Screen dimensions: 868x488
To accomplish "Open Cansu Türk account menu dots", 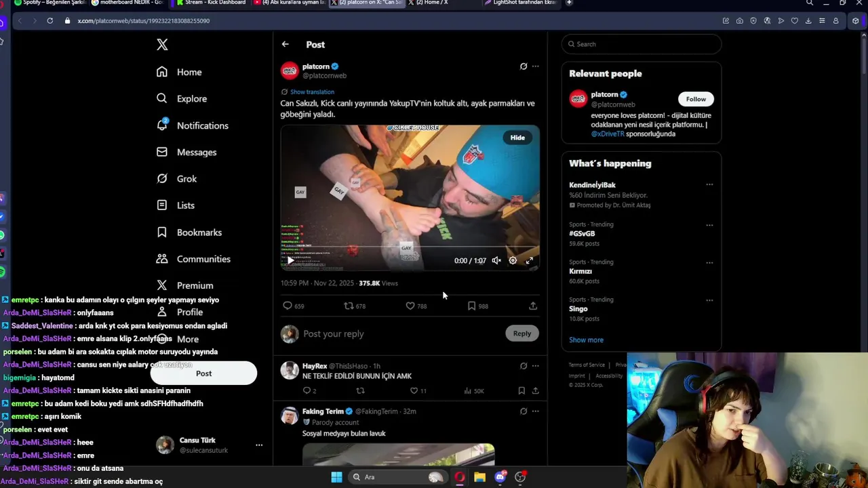I will (259, 445).
